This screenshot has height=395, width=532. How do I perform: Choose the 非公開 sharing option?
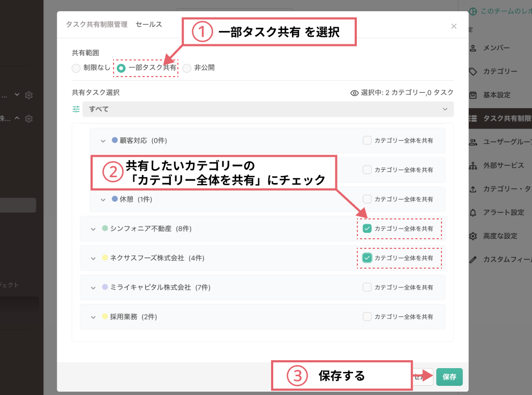pyautogui.click(x=186, y=69)
